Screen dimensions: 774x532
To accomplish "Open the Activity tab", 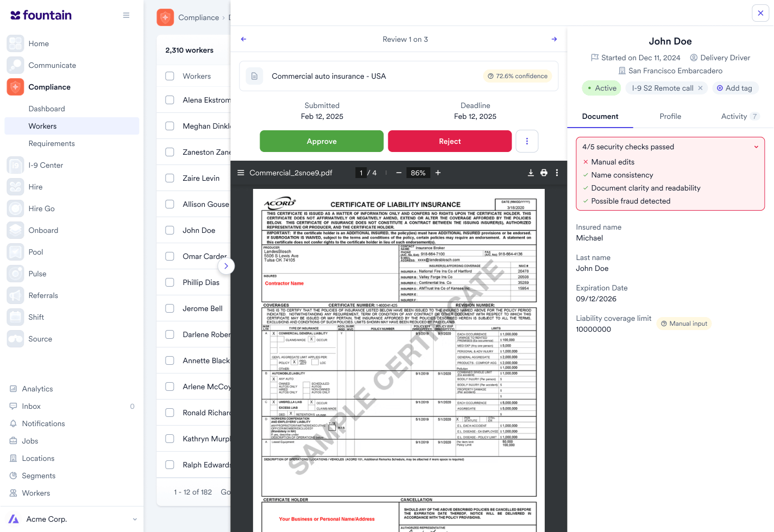I will 734,116.
